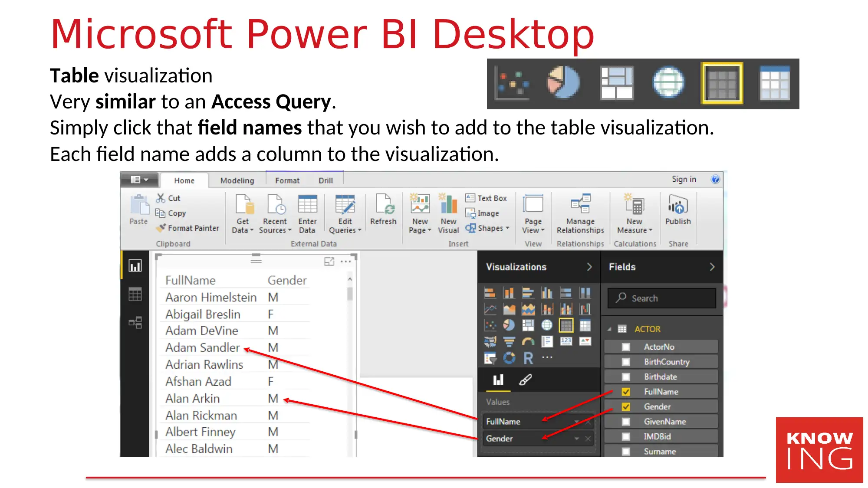868x488 pixels.
Task: Collapse the Visualizations pane chevron
Action: coord(589,267)
